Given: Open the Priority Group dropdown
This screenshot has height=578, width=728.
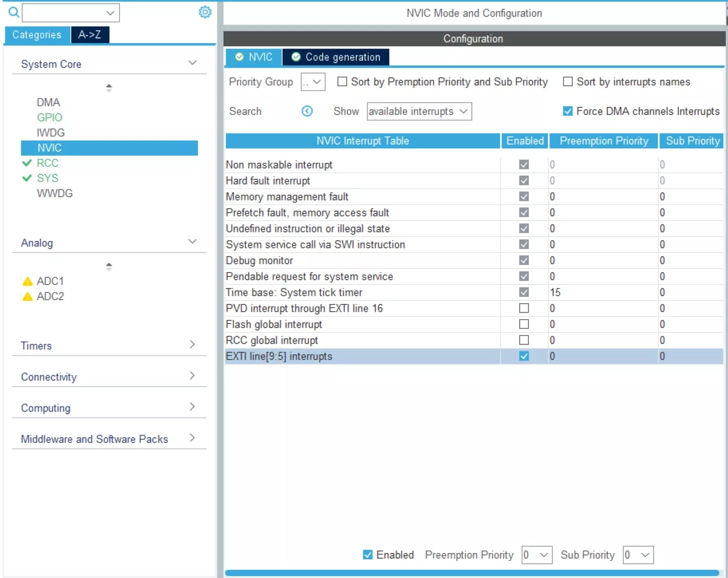Looking at the screenshot, I should (313, 82).
